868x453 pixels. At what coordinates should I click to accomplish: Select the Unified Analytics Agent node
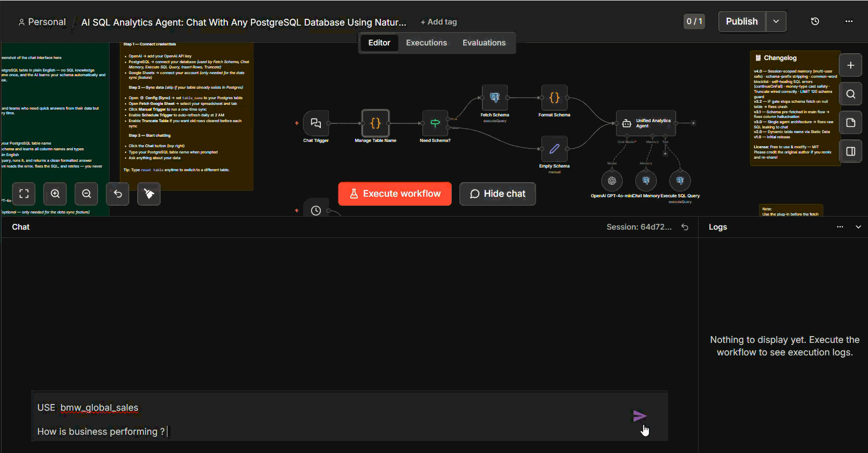click(x=646, y=123)
